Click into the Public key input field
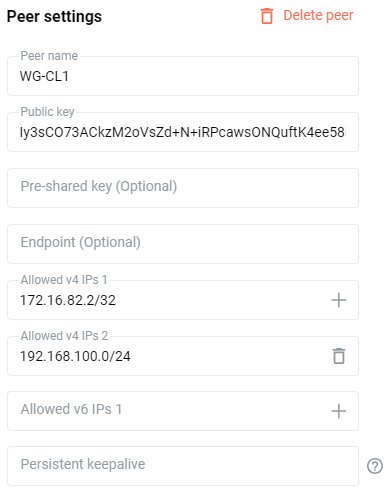 coord(183,132)
